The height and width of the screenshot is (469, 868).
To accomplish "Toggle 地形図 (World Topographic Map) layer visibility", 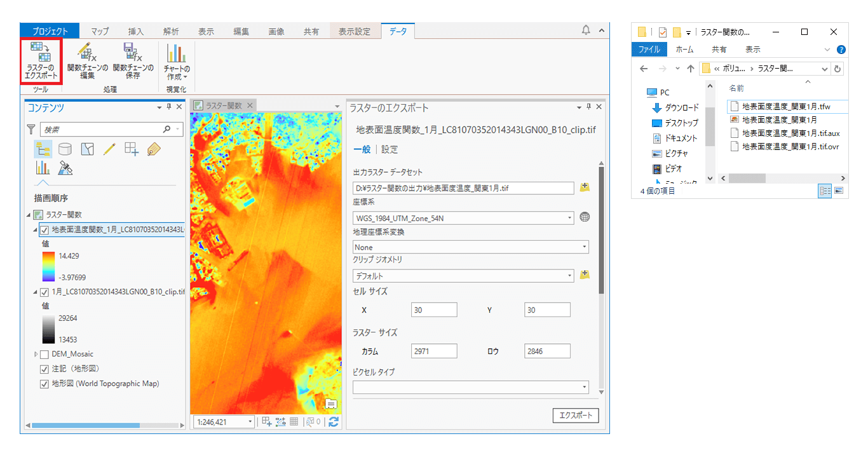I will coord(44,384).
